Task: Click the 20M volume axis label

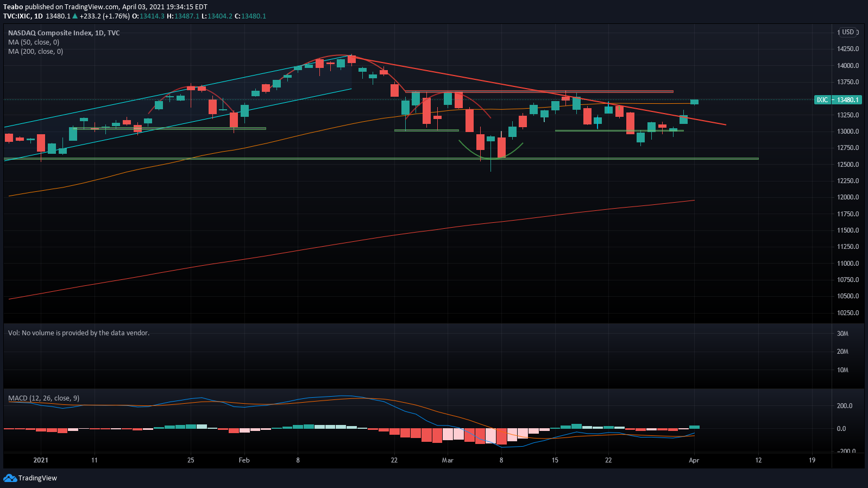Action: click(x=842, y=352)
